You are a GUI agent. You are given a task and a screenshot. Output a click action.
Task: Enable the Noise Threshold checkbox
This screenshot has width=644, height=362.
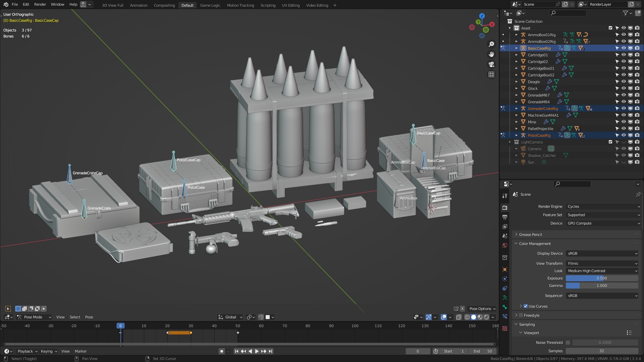(568, 343)
